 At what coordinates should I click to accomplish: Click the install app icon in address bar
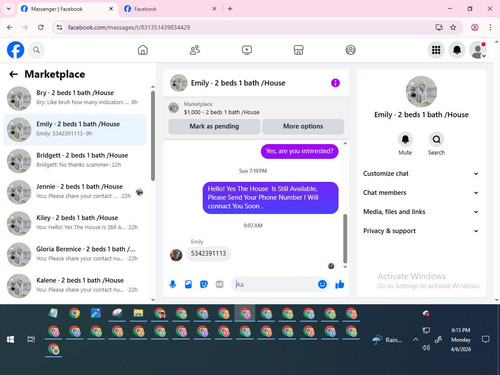tap(439, 27)
